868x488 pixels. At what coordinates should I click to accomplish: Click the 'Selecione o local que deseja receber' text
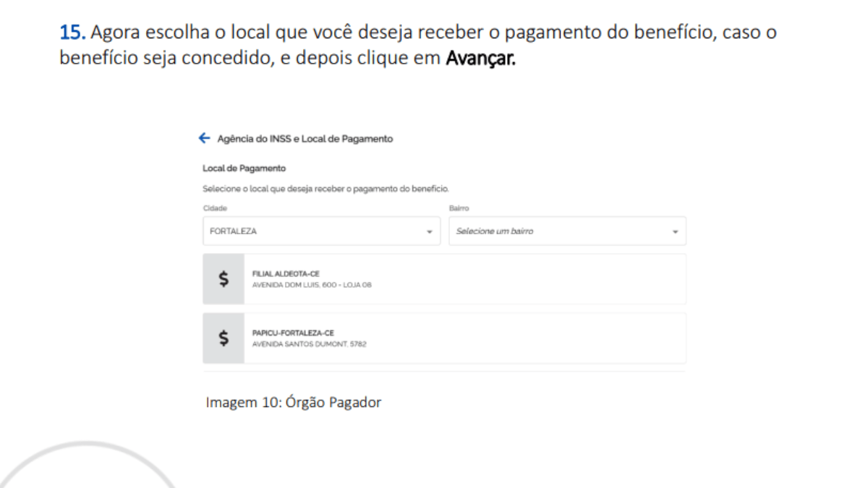click(325, 189)
